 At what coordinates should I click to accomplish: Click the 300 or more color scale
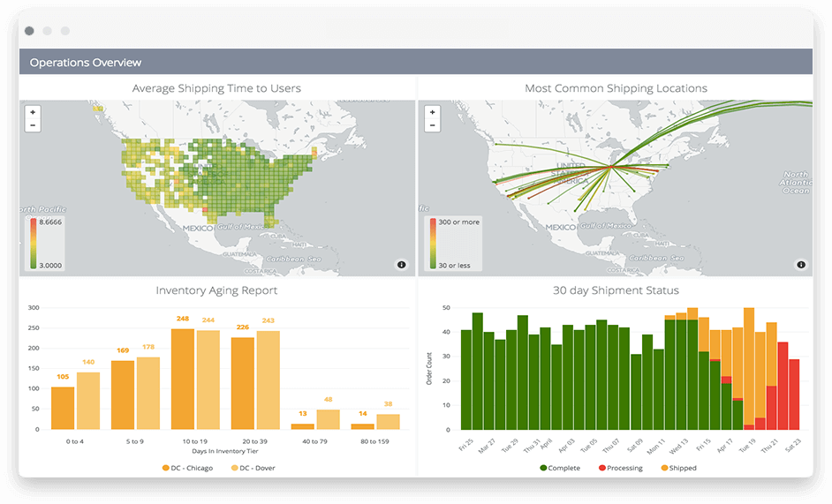click(433, 243)
